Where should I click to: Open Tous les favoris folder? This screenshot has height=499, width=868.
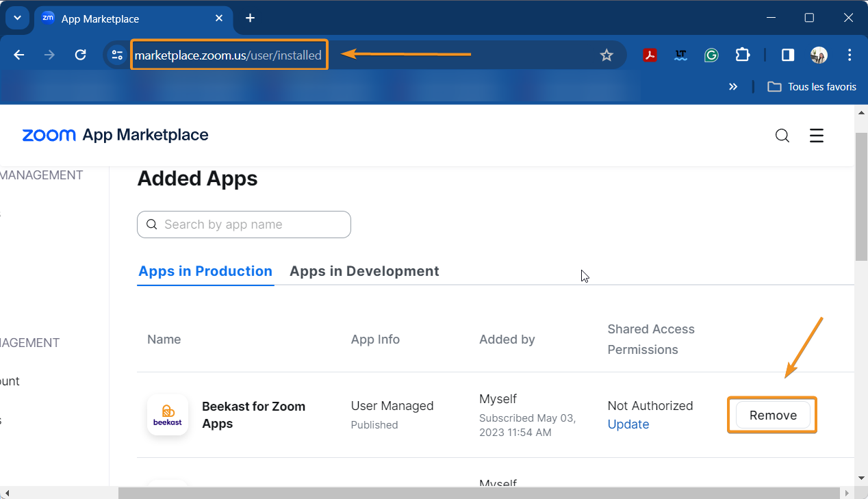812,87
